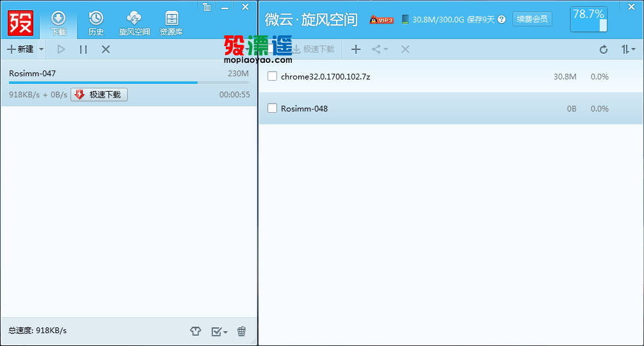Click the Rosimm-047 download progress bar
This screenshot has width=644, height=346.
(128, 83)
